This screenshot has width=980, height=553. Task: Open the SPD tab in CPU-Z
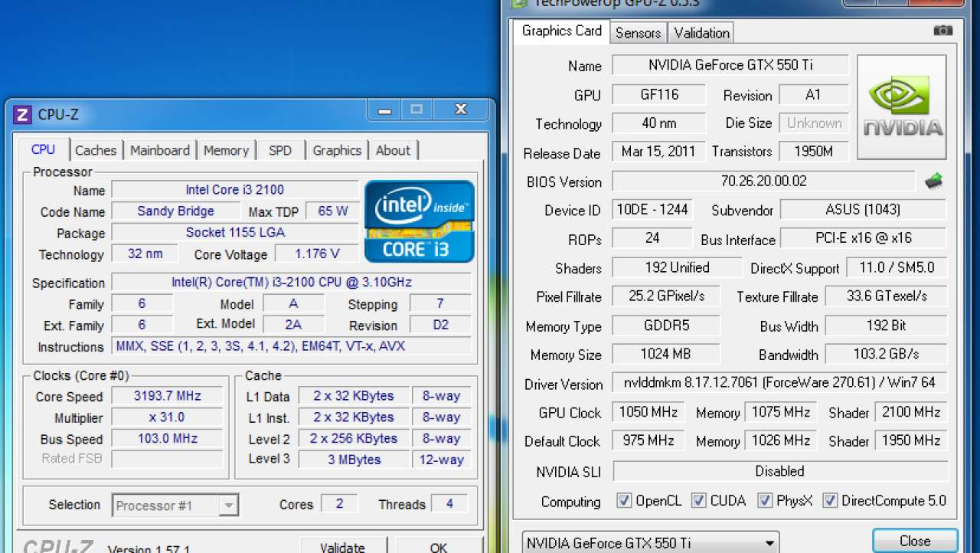coord(280,151)
